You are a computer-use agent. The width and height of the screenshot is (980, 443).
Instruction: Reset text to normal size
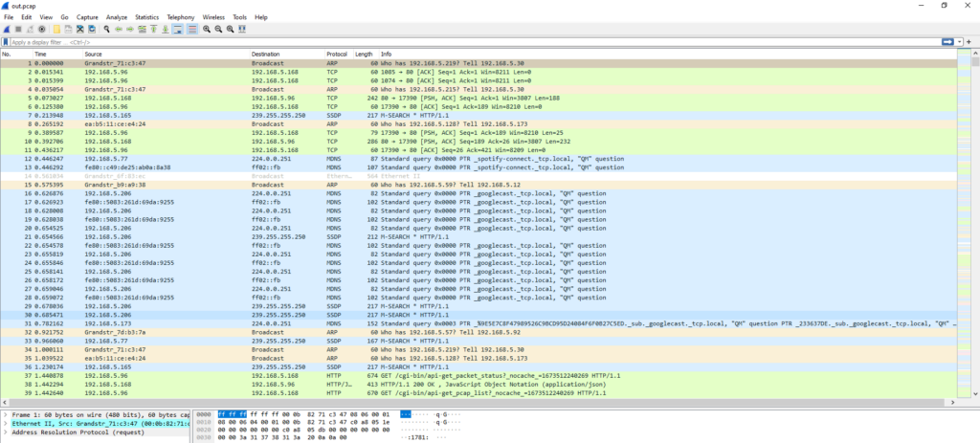coord(230,29)
